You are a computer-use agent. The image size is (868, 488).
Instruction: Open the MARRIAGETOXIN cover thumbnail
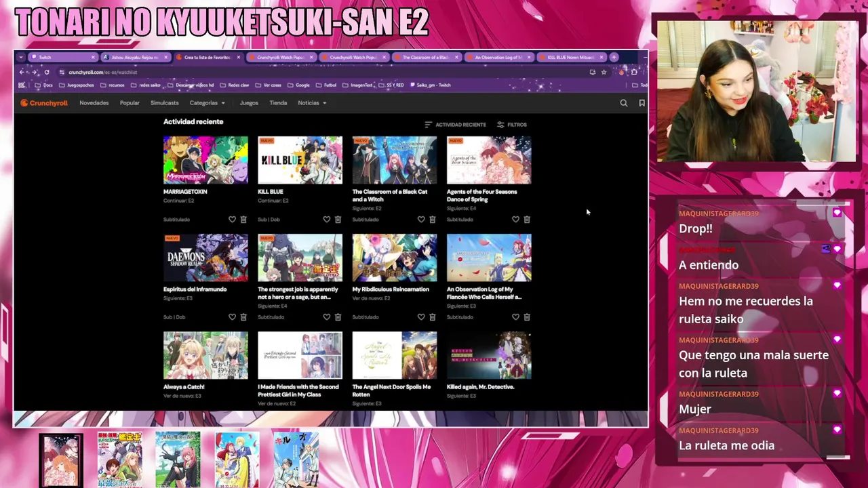coord(205,160)
